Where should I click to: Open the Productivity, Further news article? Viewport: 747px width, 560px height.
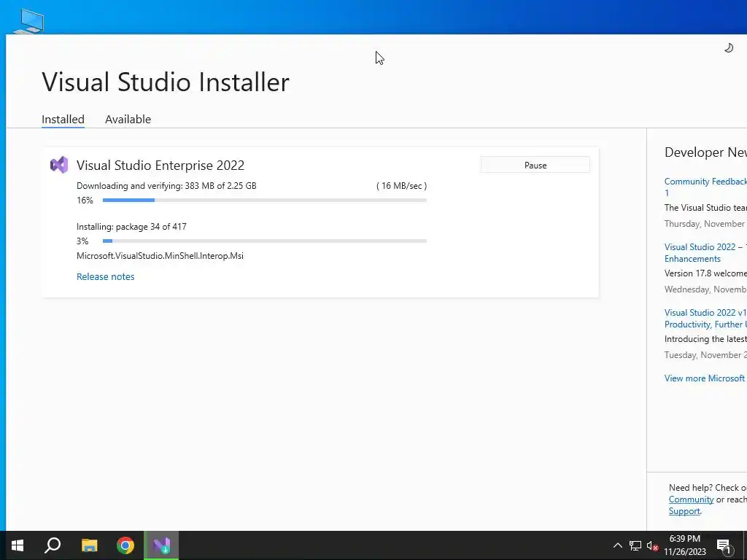705,319
